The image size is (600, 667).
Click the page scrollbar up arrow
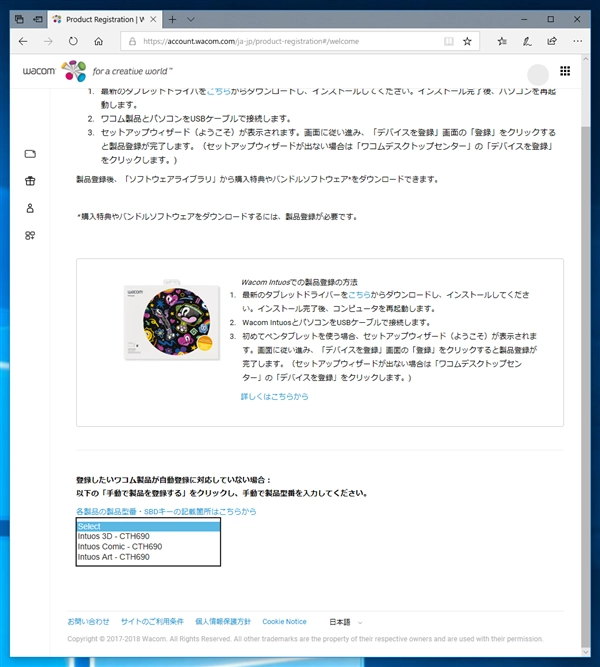click(586, 59)
